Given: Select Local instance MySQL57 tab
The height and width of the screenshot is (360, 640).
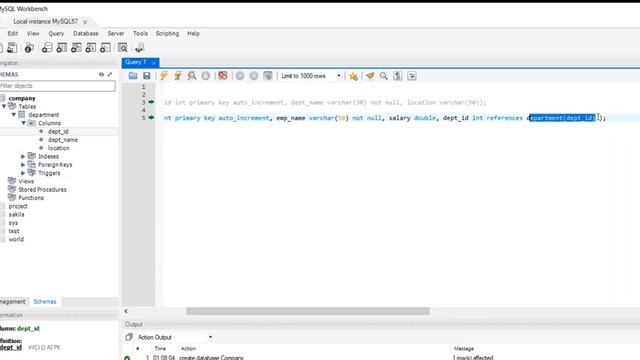Looking at the screenshot, I should click(x=45, y=21).
